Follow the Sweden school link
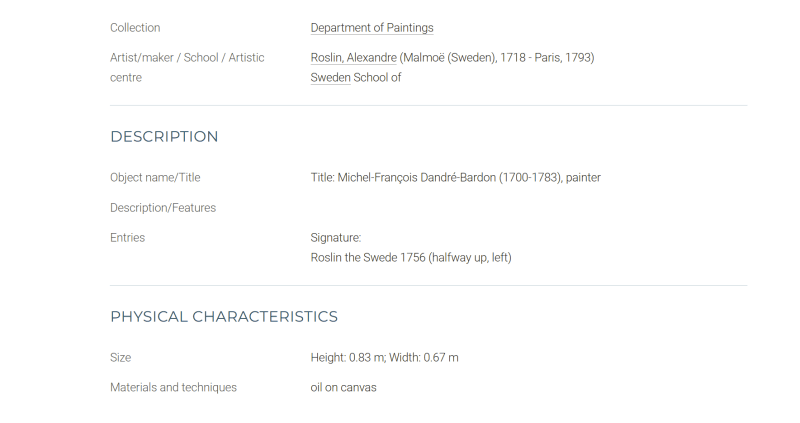 [x=330, y=78]
